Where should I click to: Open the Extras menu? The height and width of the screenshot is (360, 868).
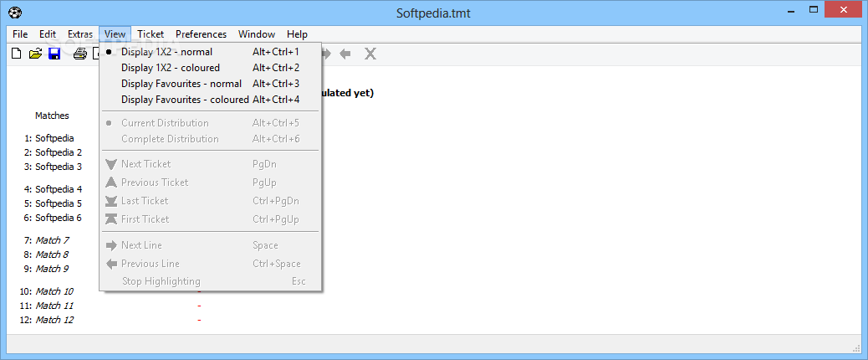click(x=80, y=34)
